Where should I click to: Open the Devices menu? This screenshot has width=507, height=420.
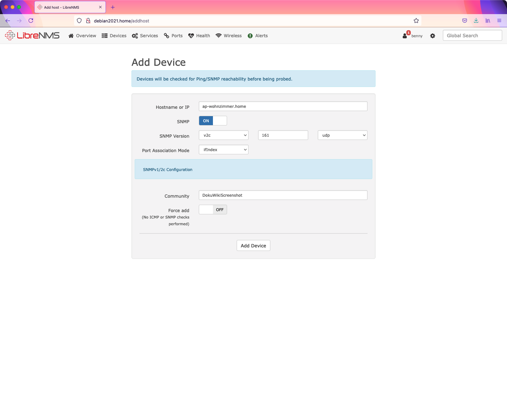(114, 36)
